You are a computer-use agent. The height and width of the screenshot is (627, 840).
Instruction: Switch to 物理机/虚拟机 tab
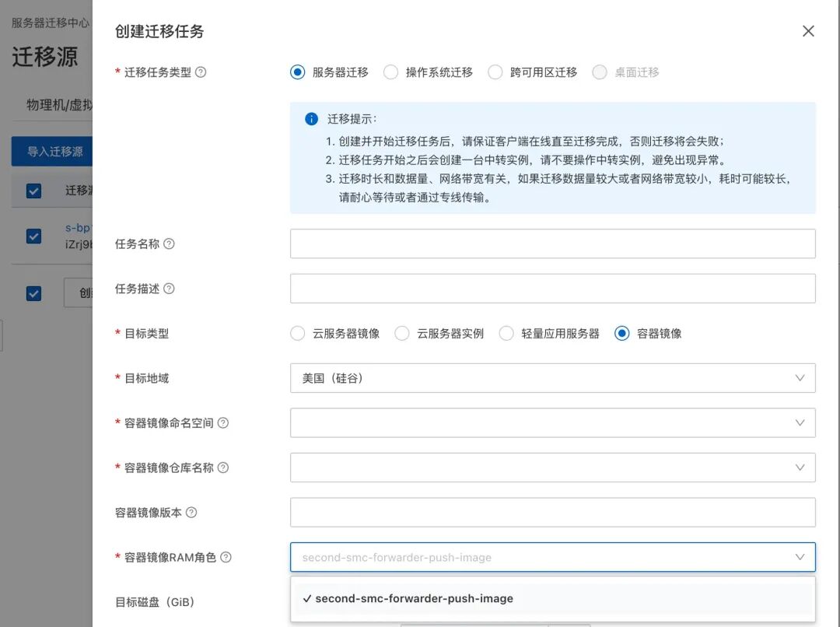(x=59, y=104)
